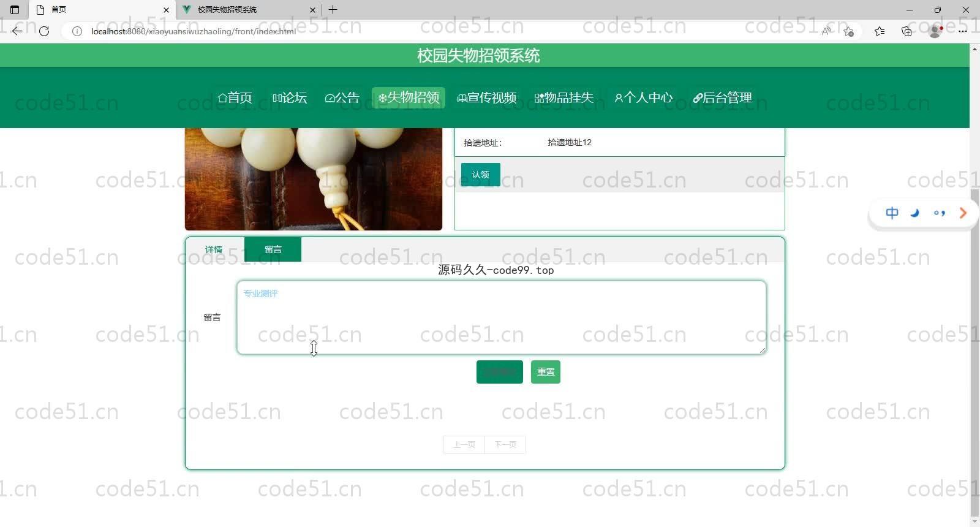Toggle the read aloud icon in address bar
The height and width of the screenshot is (527, 980).
coord(826,31)
